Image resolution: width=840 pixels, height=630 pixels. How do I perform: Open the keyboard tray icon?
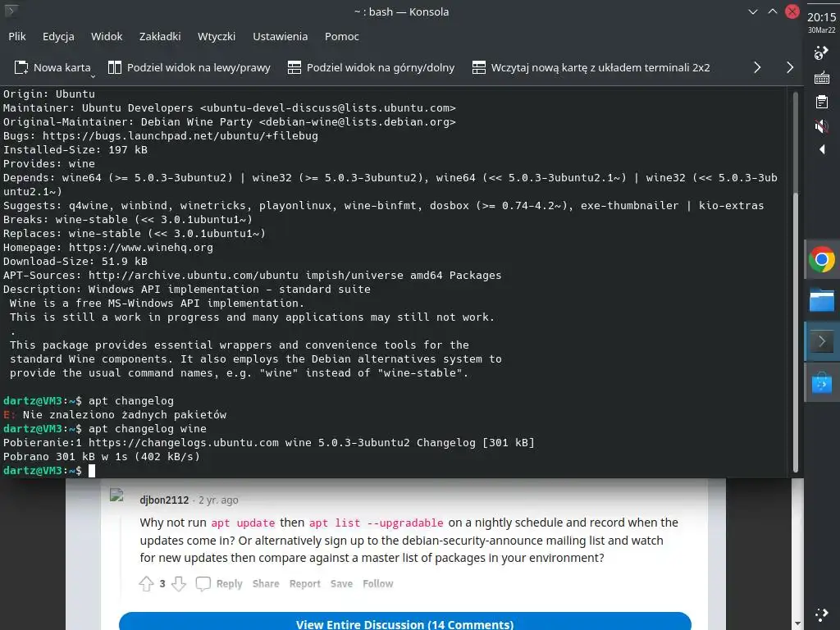[x=821, y=78]
